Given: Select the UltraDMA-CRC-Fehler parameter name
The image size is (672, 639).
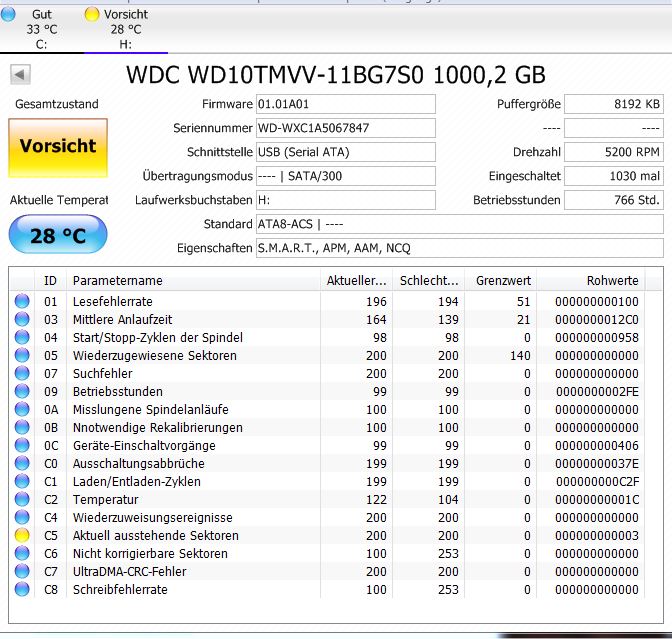Looking at the screenshot, I should [129, 572].
